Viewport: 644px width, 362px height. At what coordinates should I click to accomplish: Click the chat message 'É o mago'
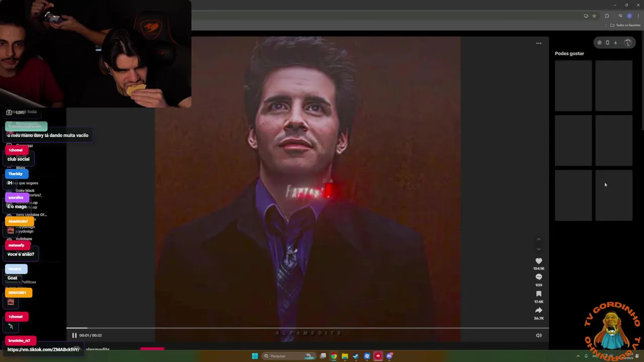[17, 207]
